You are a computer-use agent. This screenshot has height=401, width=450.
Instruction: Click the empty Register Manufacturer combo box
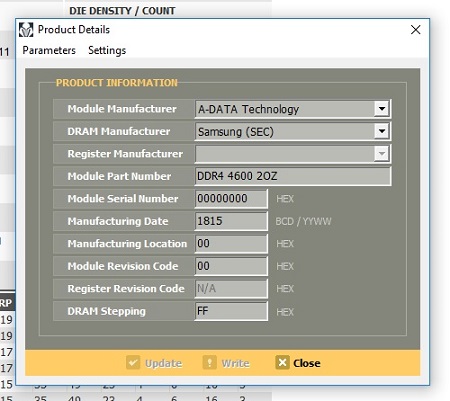click(292, 154)
